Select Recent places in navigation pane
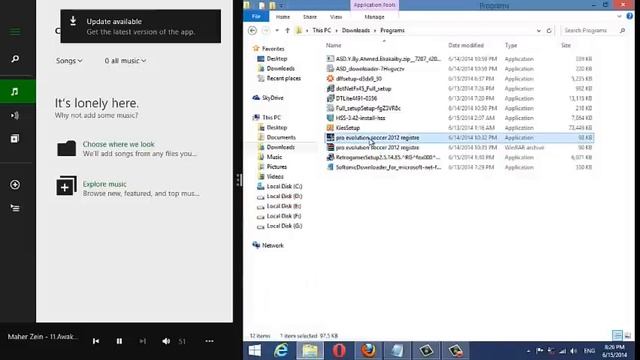The width and height of the screenshot is (640, 360). point(284,78)
